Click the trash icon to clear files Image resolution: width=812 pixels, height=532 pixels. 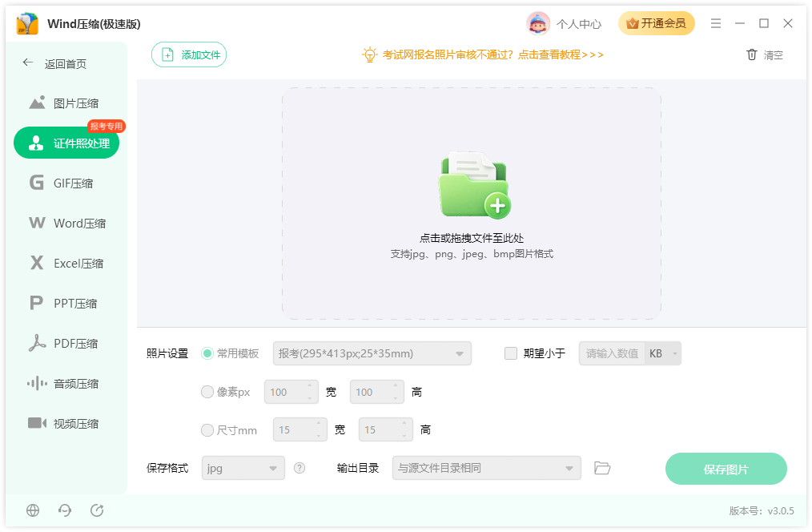coord(752,54)
